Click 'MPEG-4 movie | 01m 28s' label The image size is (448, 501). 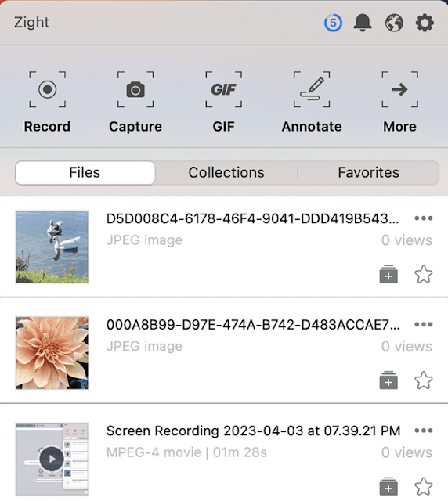tap(186, 452)
